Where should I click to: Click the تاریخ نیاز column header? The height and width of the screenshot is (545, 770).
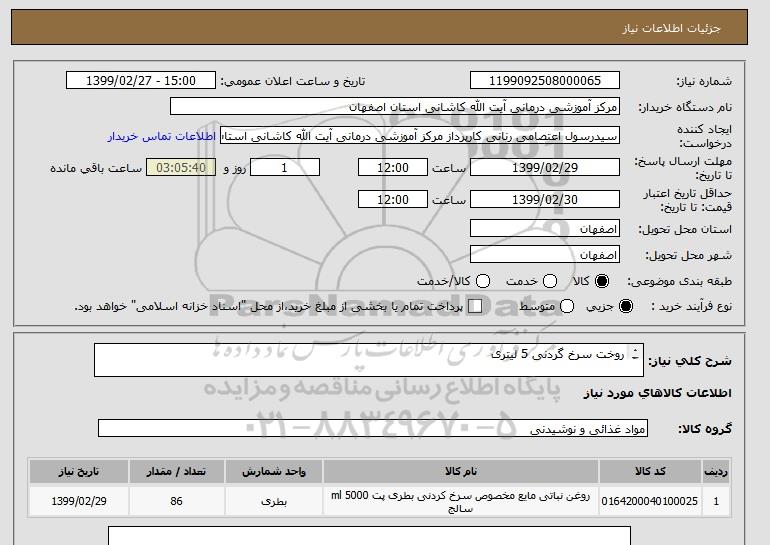point(79,471)
